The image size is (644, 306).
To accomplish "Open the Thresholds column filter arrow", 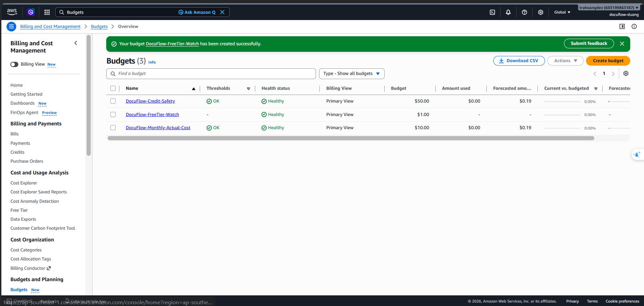I will [248, 89].
